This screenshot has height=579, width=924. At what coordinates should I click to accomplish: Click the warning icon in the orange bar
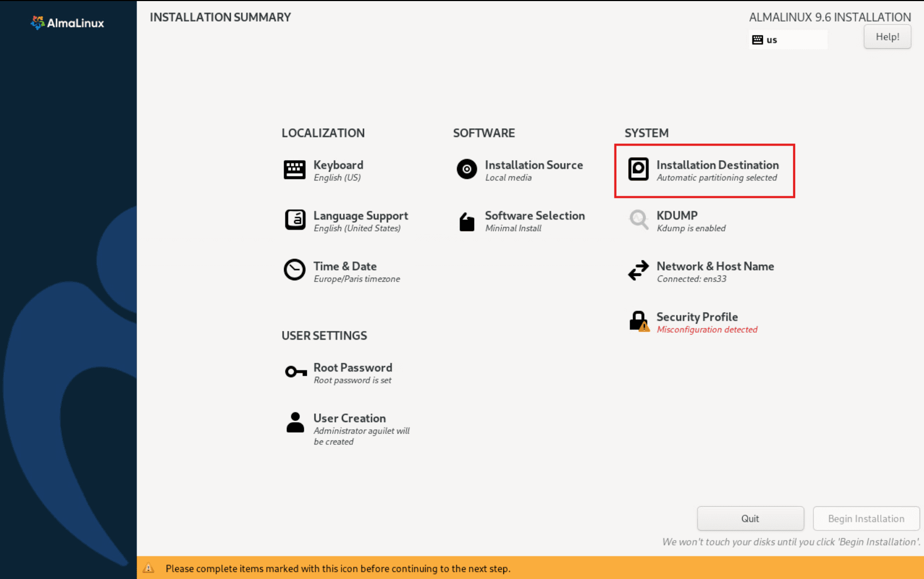(x=148, y=568)
